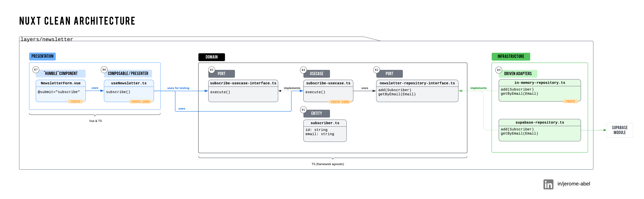This screenshot has height=199, width=644.
Task: Click the supabase-repository.ts box title
Action: pyautogui.click(x=539, y=122)
